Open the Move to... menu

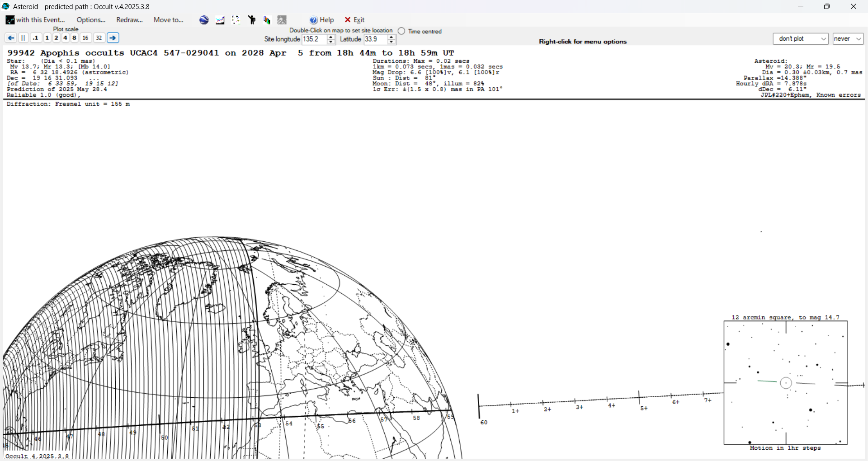point(168,20)
